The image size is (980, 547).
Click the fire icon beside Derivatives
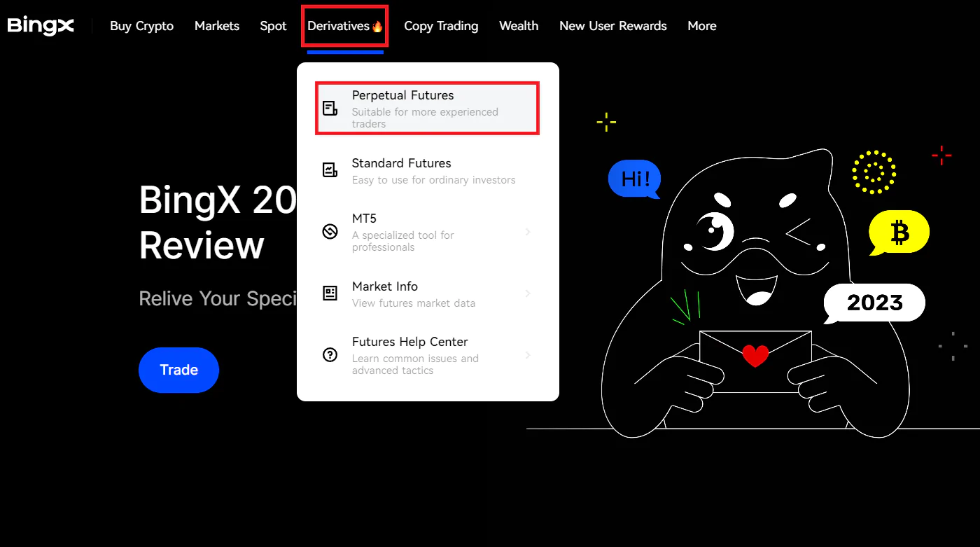[377, 27]
